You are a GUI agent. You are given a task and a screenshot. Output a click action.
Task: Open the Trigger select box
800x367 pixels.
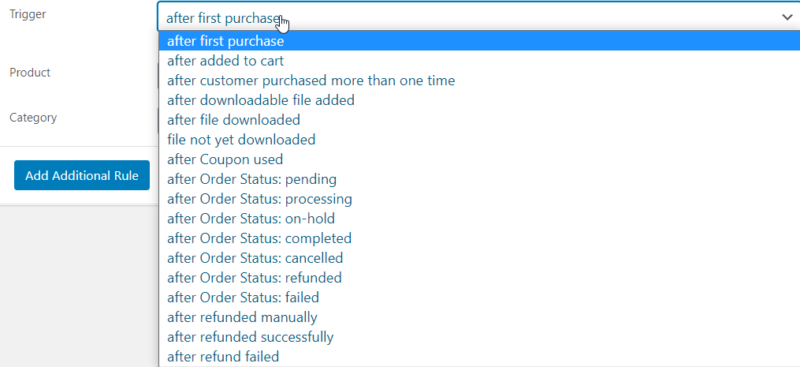click(479, 17)
